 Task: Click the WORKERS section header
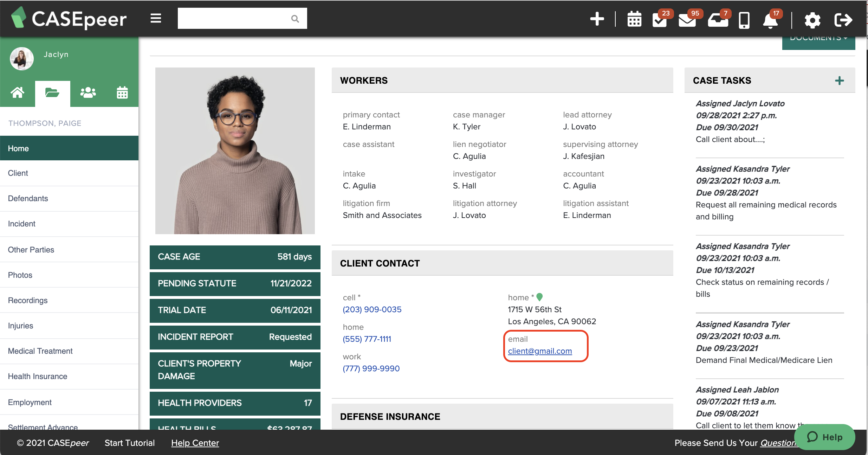tap(503, 81)
